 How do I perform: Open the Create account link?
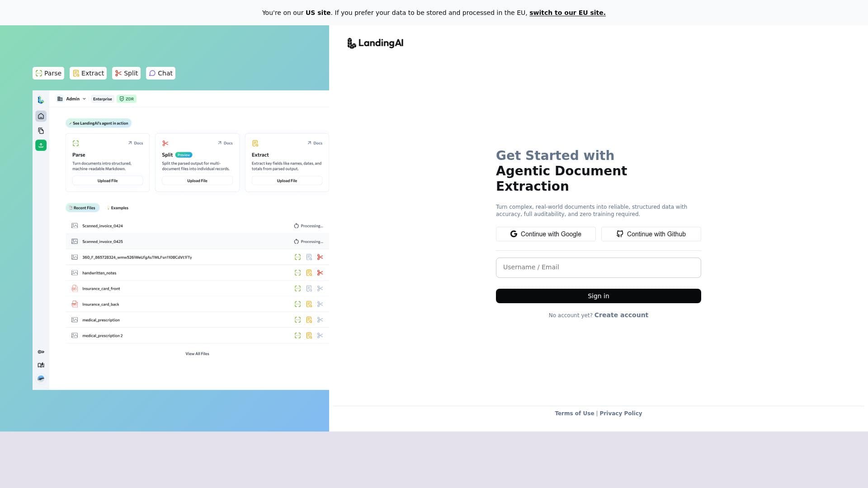pyautogui.click(x=621, y=315)
